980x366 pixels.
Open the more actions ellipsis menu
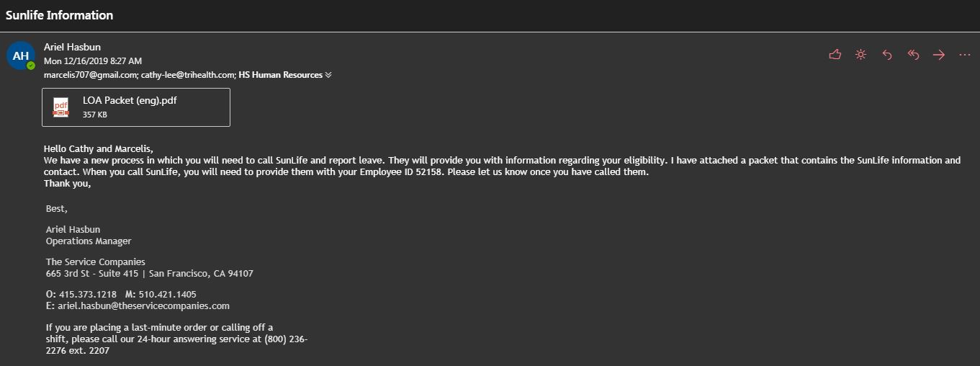tap(965, 55)
